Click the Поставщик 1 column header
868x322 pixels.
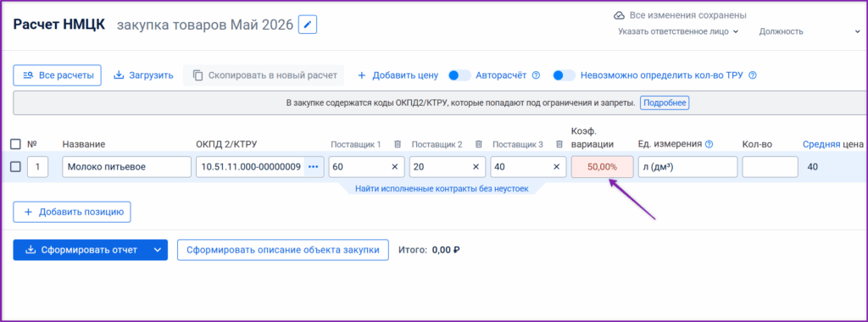click(x=356, y=144)
